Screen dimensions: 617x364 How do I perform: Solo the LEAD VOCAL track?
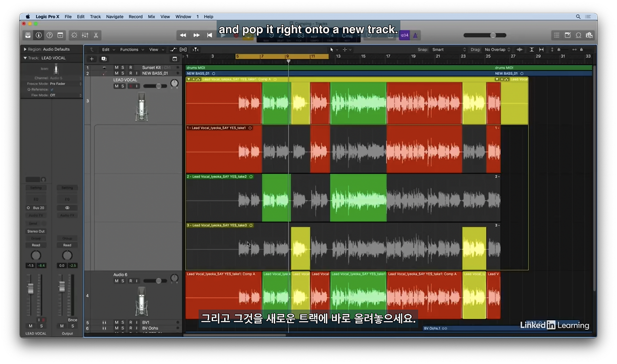[122, 86]
